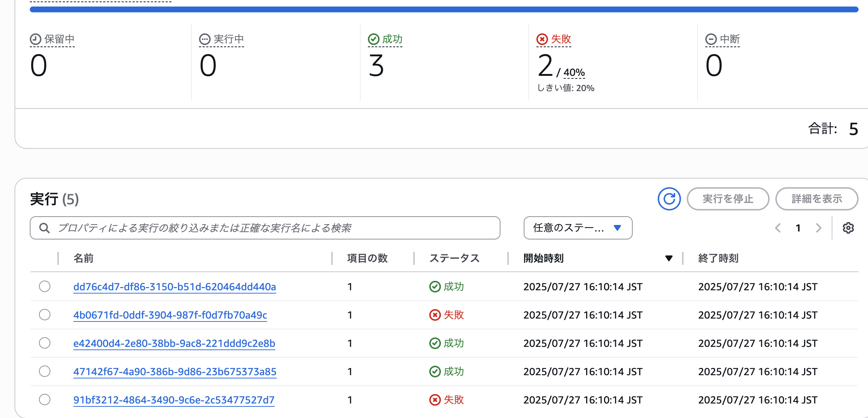
Task: Click the search magnifier icon
Action: point(45,228)
